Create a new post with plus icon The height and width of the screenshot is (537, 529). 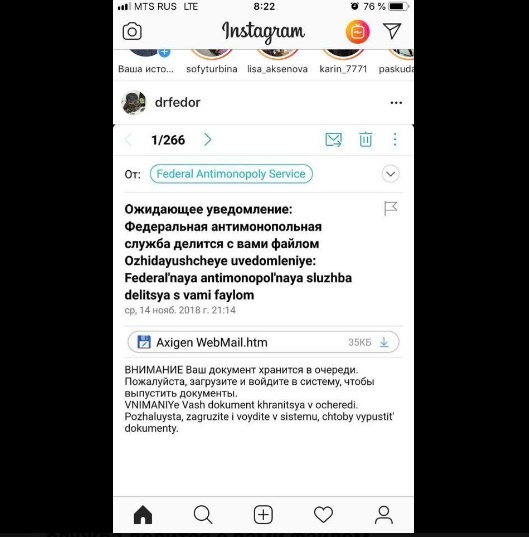[x=263, y=514]
